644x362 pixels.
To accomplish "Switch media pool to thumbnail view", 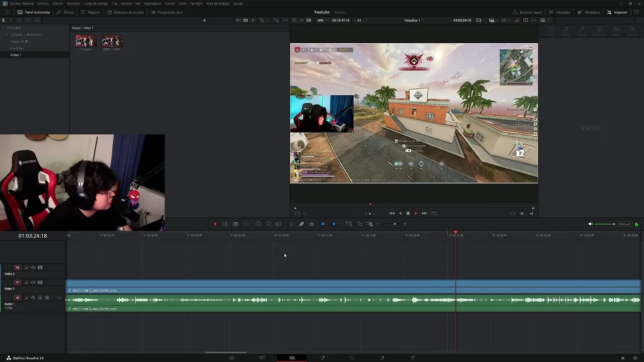I will point(246,20).
